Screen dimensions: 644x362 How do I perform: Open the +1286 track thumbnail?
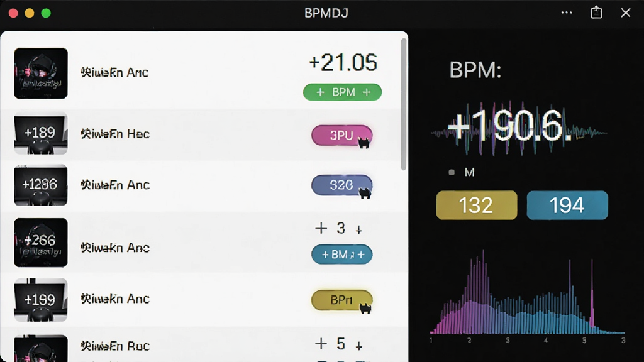[41, 185]
